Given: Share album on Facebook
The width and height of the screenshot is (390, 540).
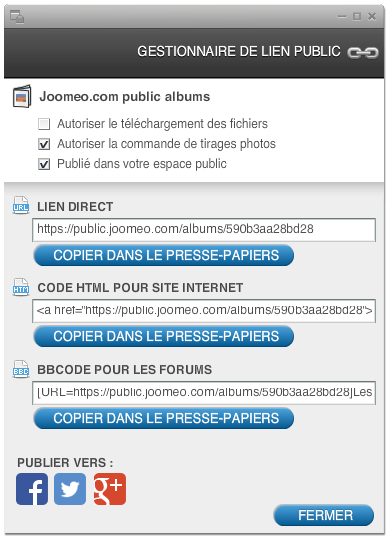Looking at the screenshot, I should coord(32,489).
